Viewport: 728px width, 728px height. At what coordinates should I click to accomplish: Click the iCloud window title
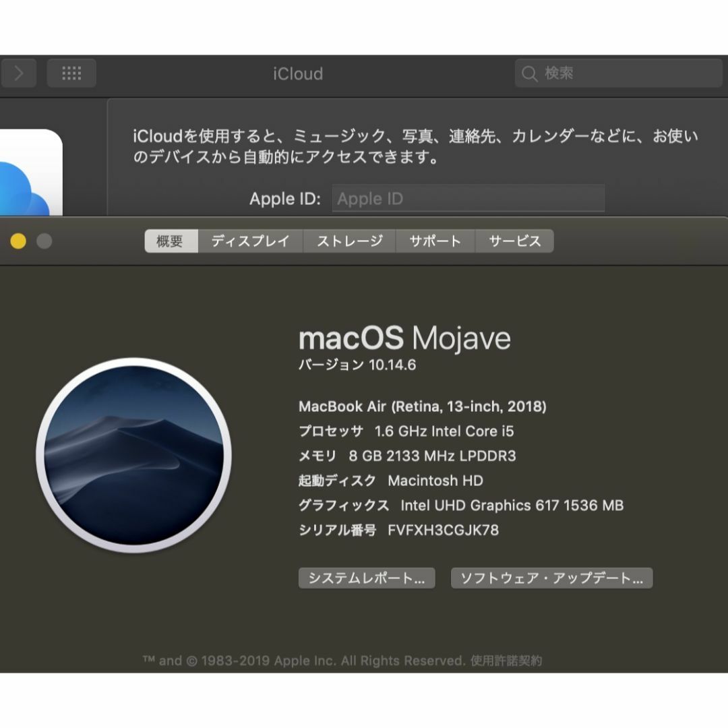(298, 74)
